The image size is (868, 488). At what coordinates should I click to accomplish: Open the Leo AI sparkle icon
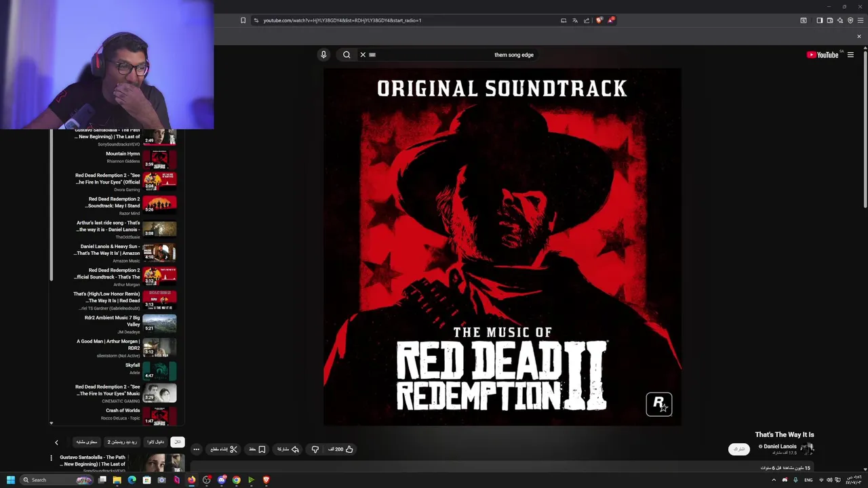point(840,20)
